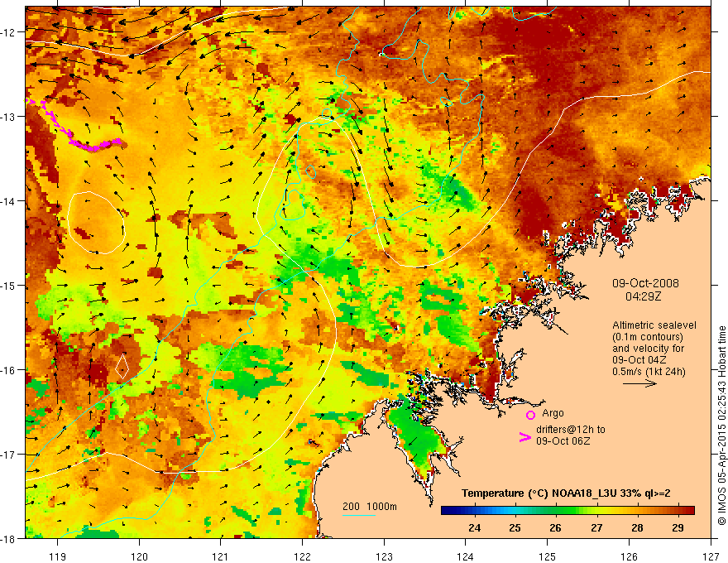Viewport: 728px width, 563px height.
Task: Click the 'Altimetric sealevel' caption line
Action: pyautogui.click(x=654, y=325)
